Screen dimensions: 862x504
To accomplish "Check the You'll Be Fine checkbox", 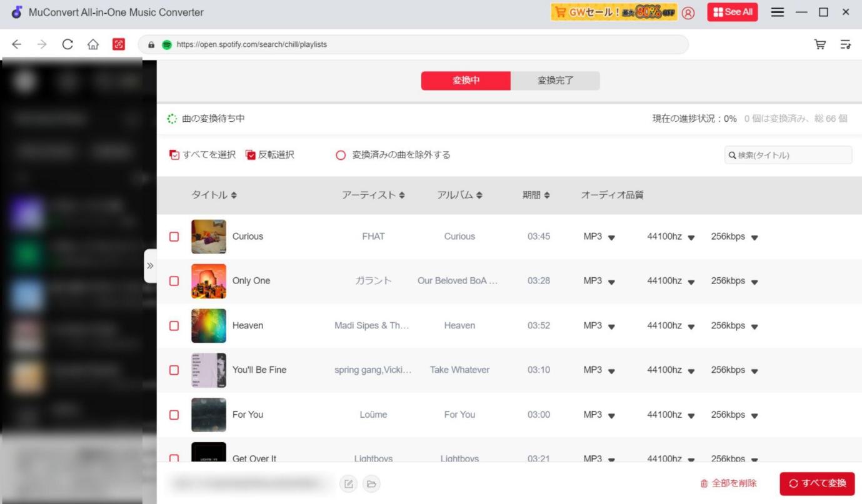I will click(174, 370).
